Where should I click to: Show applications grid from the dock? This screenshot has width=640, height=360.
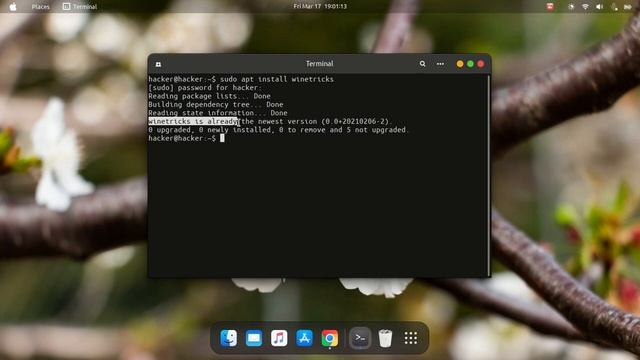[x=411, y=338]
